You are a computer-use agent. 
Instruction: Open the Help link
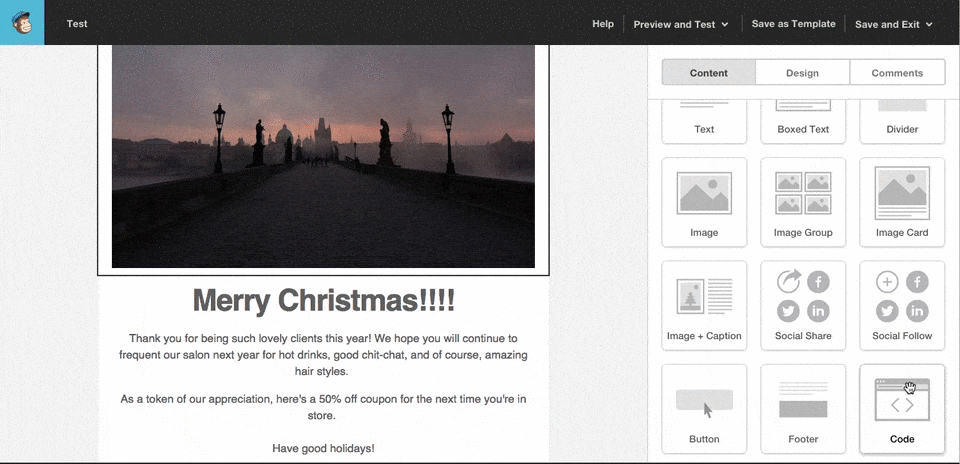603,24
